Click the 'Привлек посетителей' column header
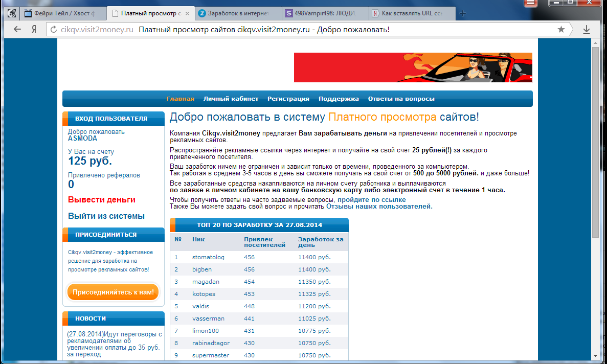This screenshot has width=607, height=364. click(264, 242)
